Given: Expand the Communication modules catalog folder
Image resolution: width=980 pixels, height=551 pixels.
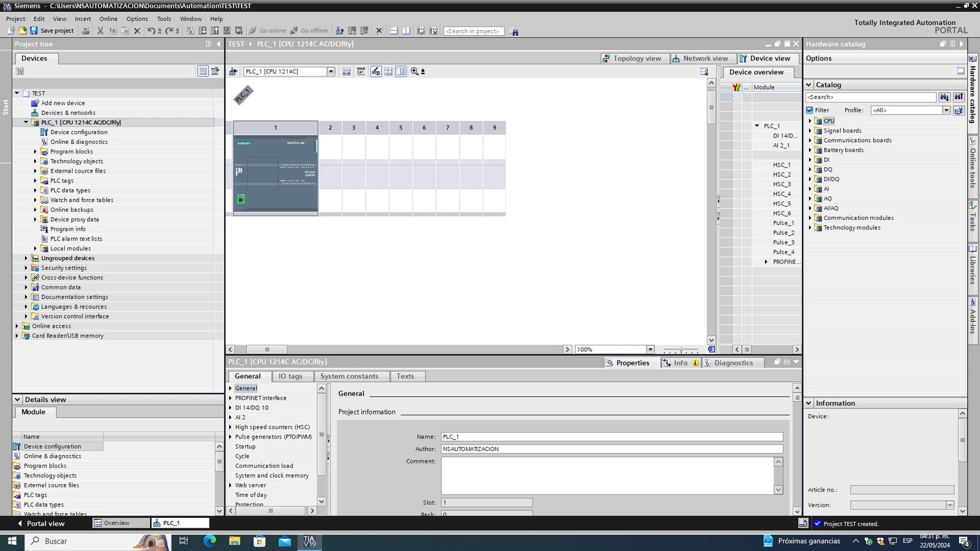Looking at the screenshot, I should (x=810, y=218).
